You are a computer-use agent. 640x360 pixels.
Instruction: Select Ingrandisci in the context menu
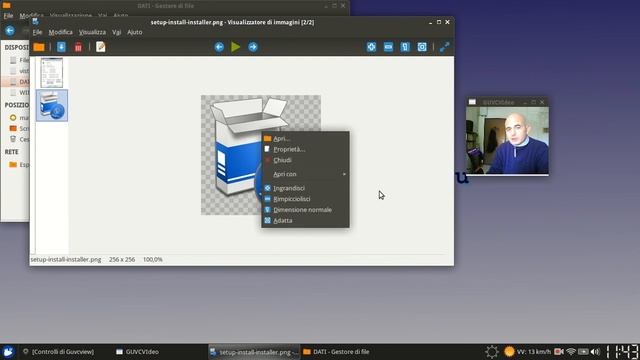tap(305, 188)
